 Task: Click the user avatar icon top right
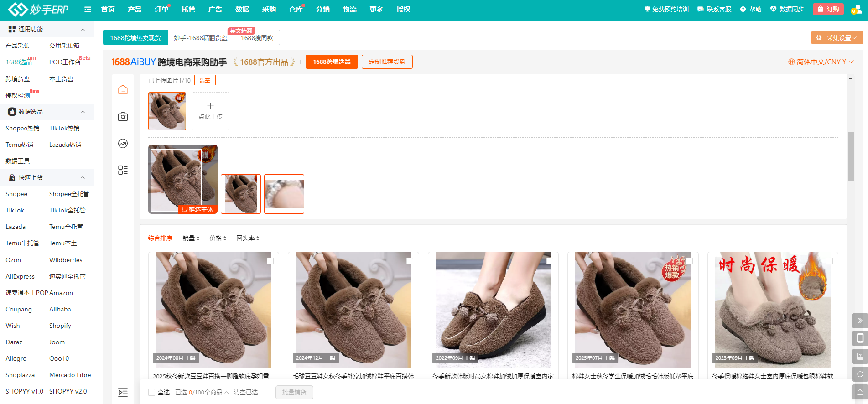click(856, 9)
